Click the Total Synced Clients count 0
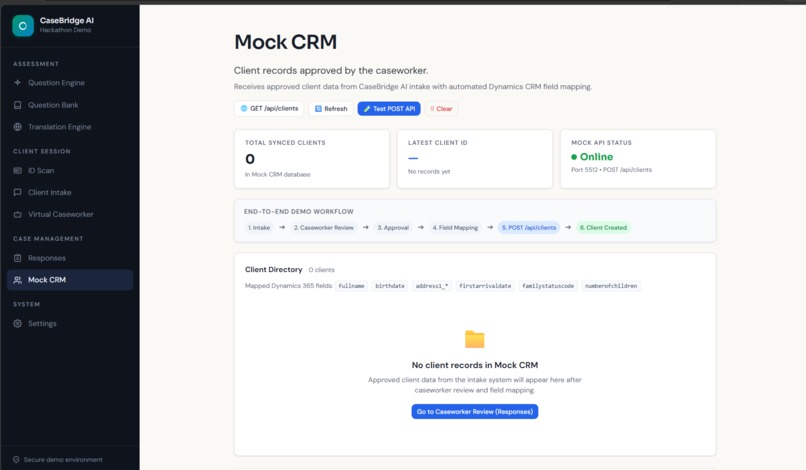Screen dimensions: 806x470 (x=250, y=159)
